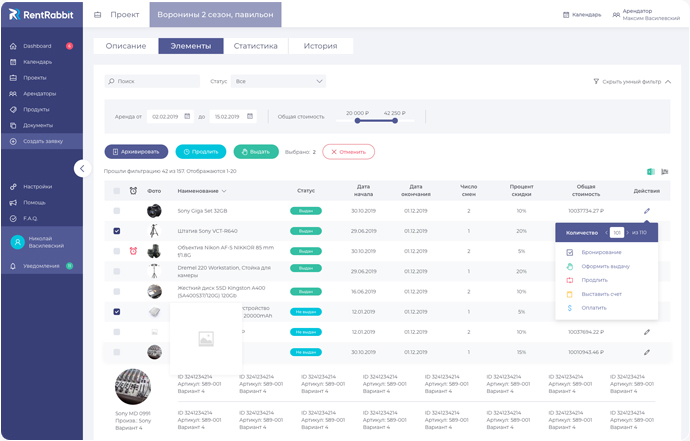Check the checkbox in the 10010943.46 ₽ row
The height and width of the screenshot is (441, 690).
[x=117, y=353]
